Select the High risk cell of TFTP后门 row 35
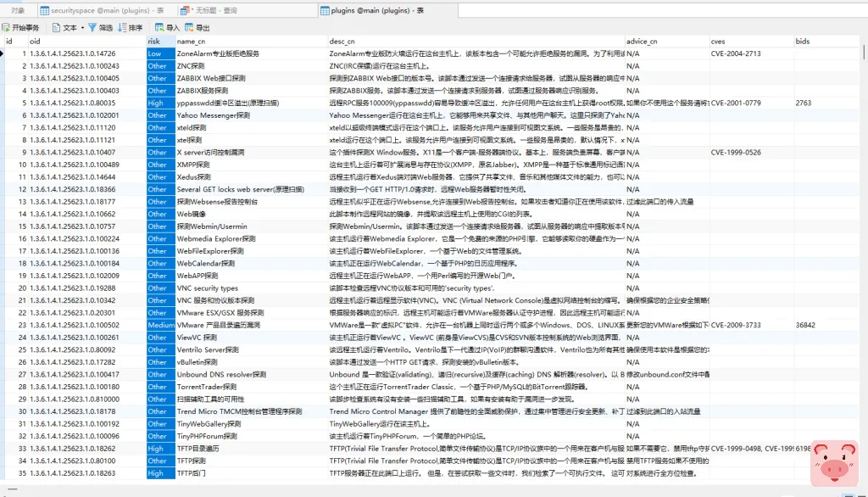Viewport: 868px width, 497px height. point(160,473)
